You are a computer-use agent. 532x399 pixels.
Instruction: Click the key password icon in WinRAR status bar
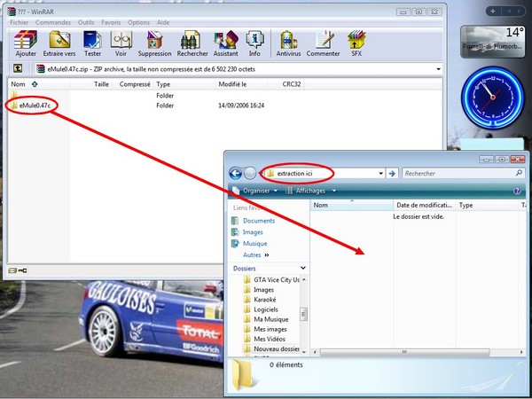(x=23, y=270)
